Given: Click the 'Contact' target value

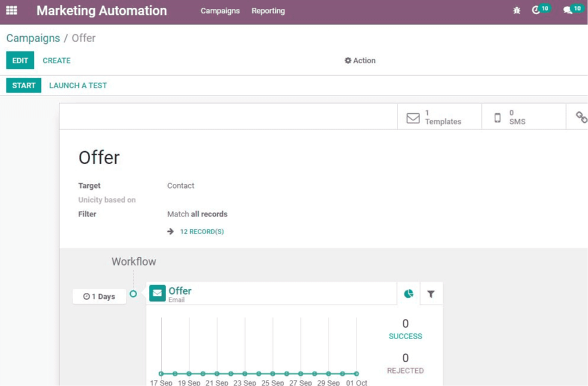Looking at the screenshot, I should (x=181, y=186).
